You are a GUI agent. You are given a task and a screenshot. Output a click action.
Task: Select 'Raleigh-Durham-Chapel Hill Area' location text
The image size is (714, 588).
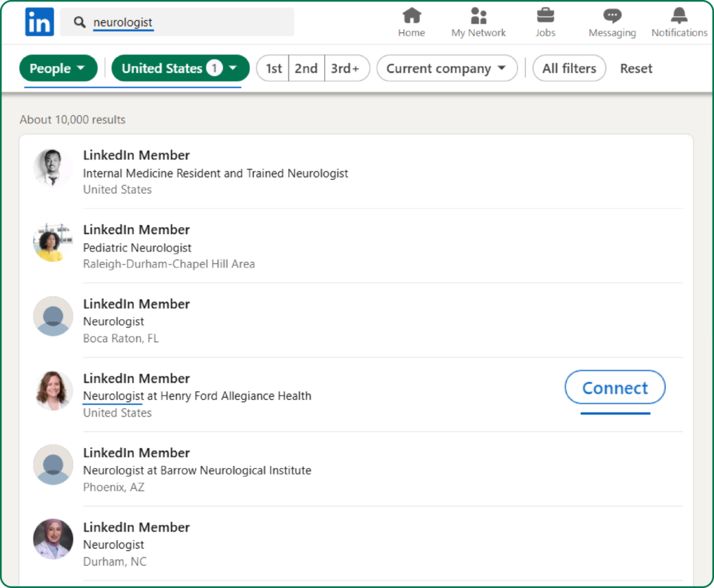(169, 264)
